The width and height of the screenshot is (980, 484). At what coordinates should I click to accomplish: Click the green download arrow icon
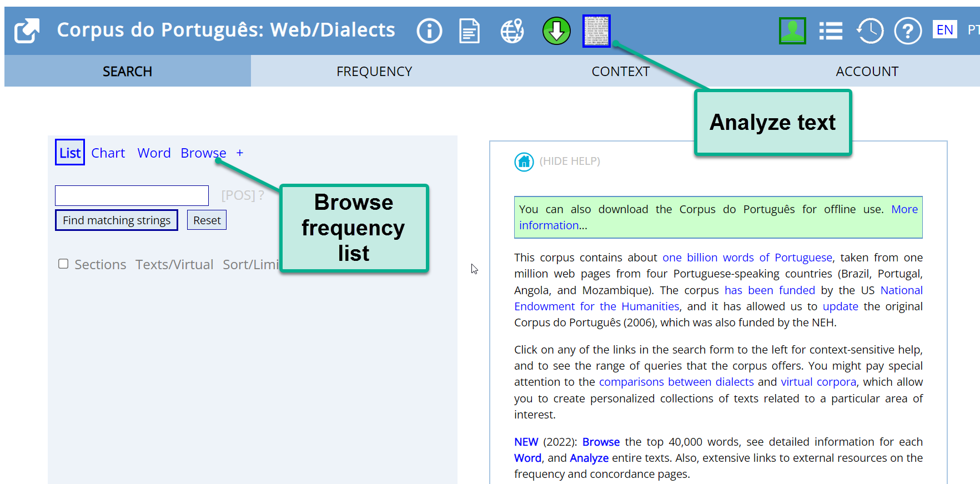pyautogui.click(x=556, y=31)
